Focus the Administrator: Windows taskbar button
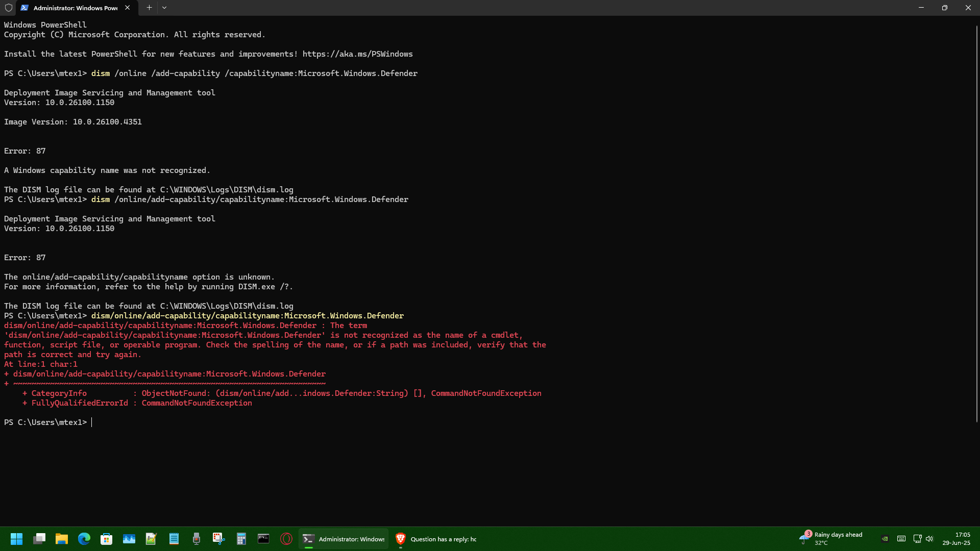This screenshot has height=551, width=980. point(344,539)
